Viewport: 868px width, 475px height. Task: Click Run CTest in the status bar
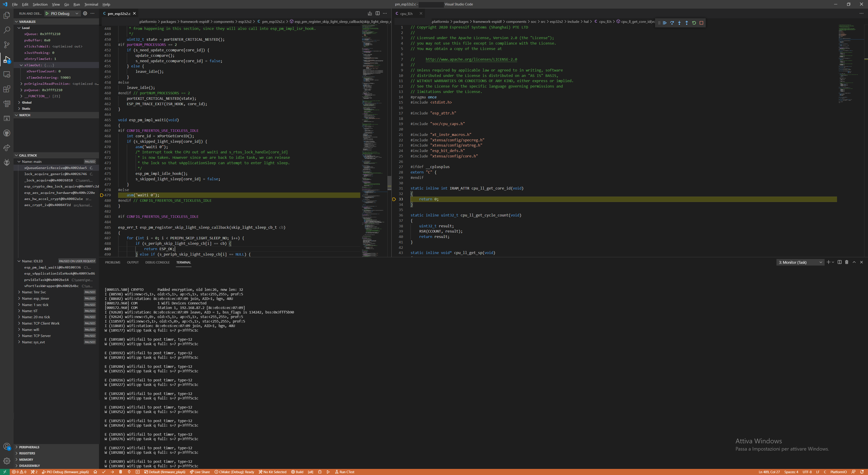[x=345, y=472]
